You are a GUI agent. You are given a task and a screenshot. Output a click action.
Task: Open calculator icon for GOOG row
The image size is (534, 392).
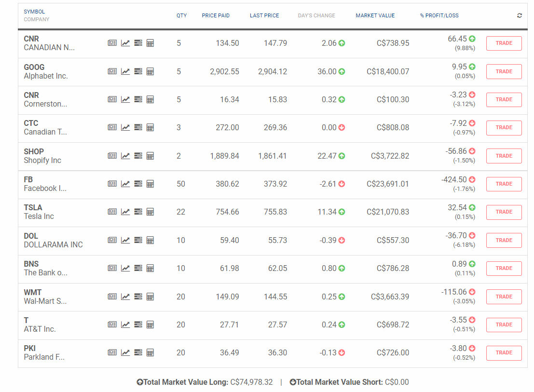pos(150,71)
